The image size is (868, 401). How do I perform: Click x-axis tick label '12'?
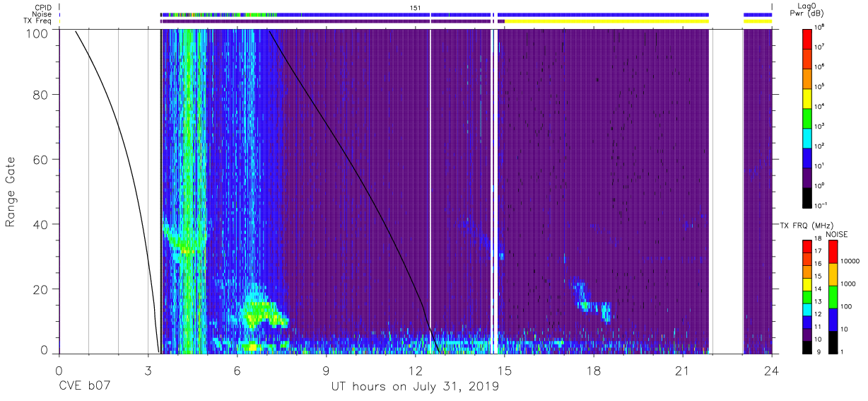click(416, 370)
